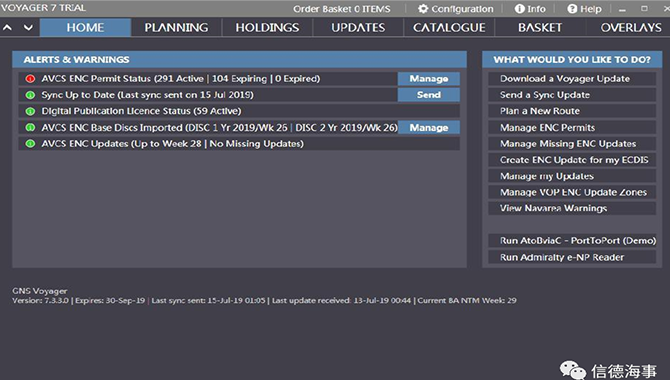
Task: Click the Configuration gear icon
Action: (x=423, y=9)
